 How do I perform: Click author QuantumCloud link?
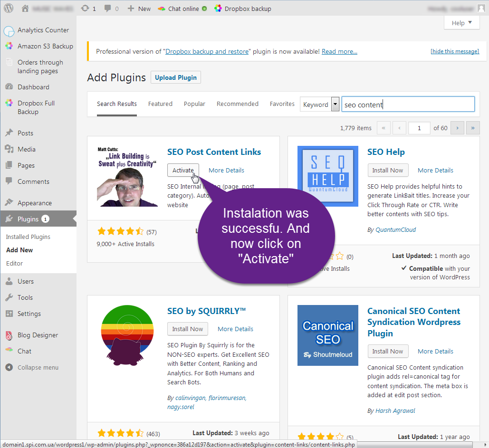[395, 230]
